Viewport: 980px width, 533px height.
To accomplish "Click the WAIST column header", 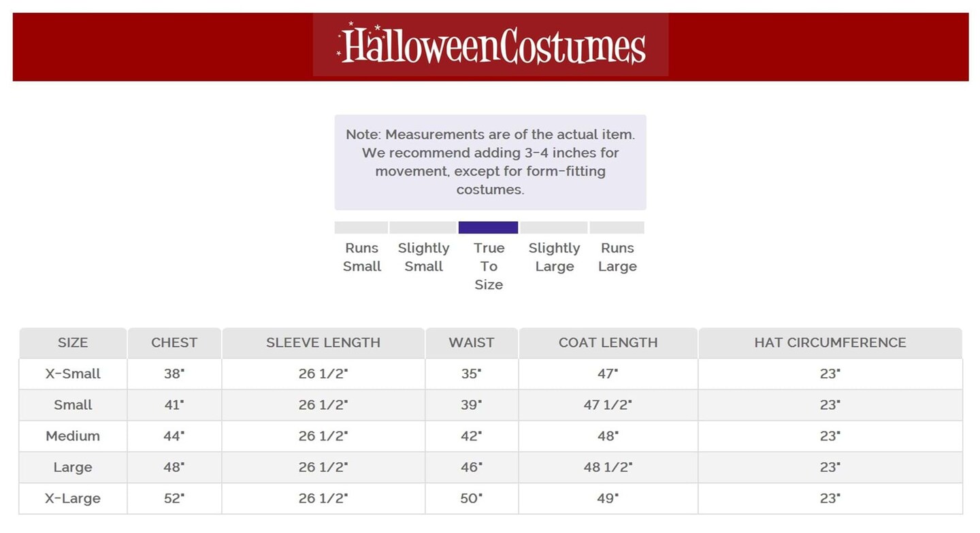I will click(x=471, y=343).
